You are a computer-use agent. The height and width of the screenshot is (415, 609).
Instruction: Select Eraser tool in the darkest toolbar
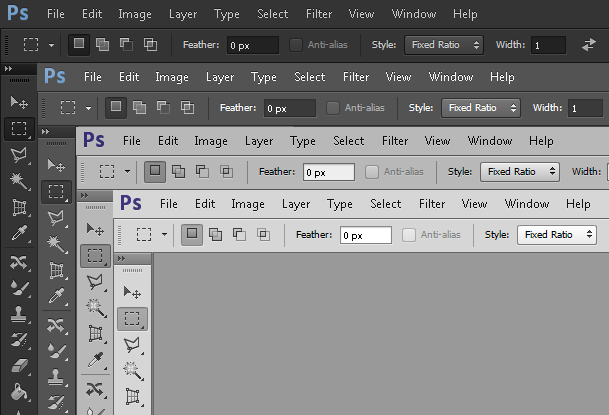pyautogui.click(x=19, y=366)
